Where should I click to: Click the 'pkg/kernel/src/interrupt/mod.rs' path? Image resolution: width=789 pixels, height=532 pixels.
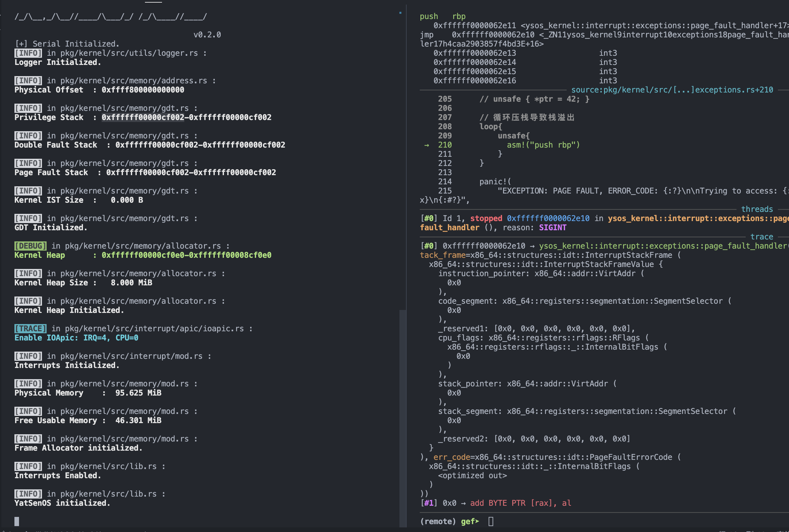pyautogui.click(x=131, y=356)
